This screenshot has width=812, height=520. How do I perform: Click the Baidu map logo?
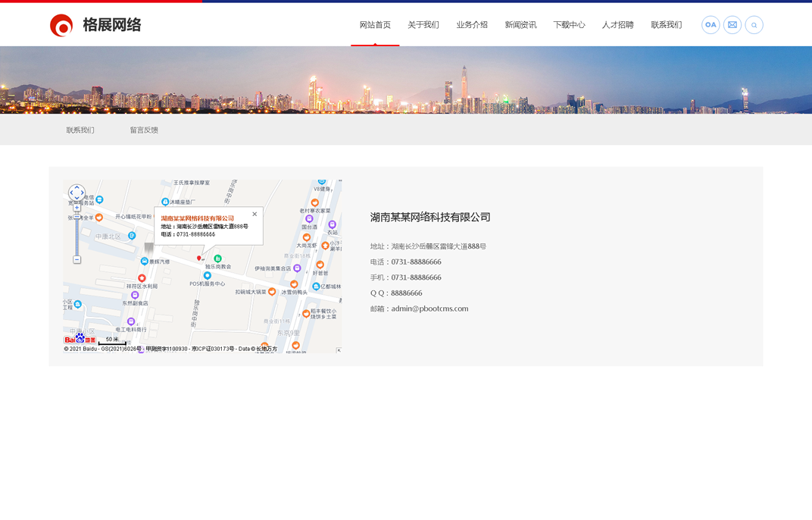click(x=80, y=340)
